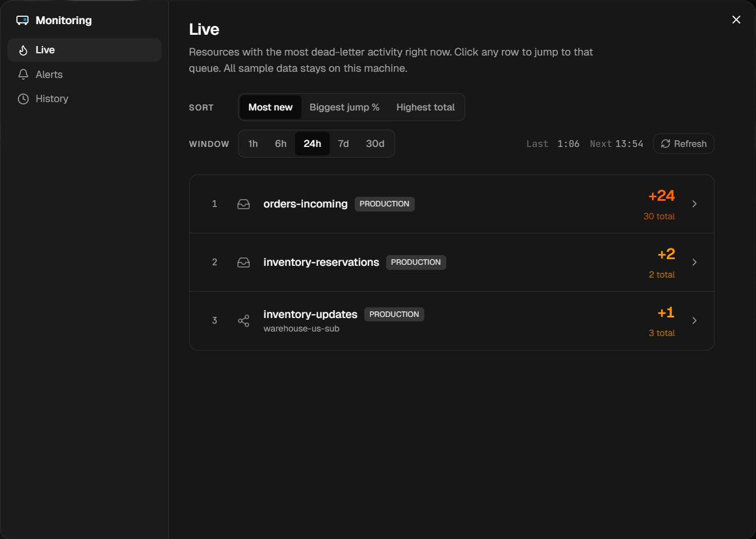Click the inbox icon for inventory-reservations

244,262
